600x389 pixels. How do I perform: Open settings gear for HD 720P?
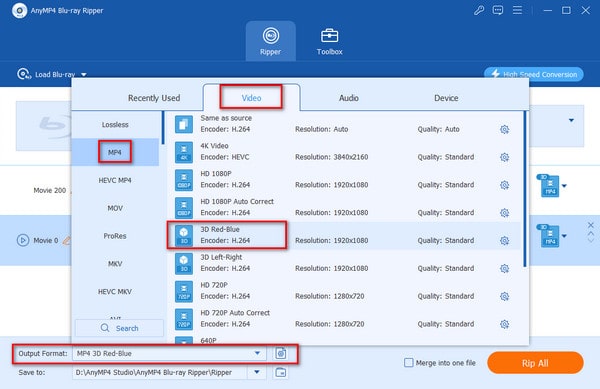[x=504, y=296]
